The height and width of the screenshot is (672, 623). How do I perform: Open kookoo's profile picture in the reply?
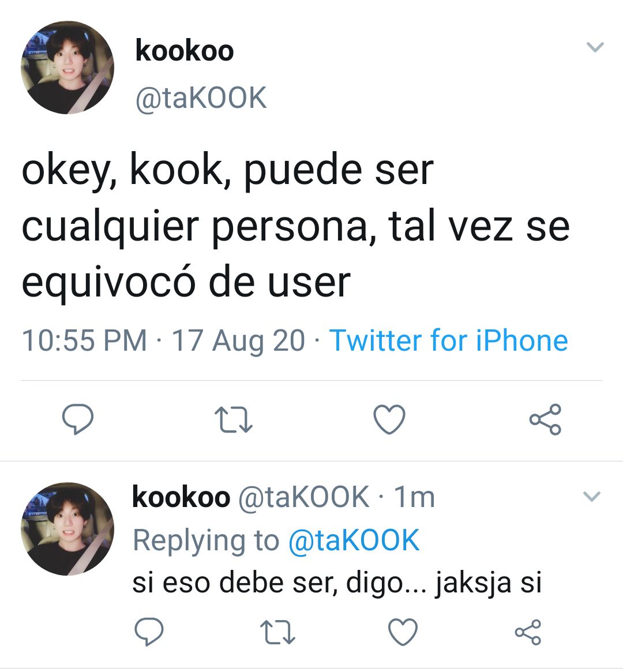(x=67, y=528)
